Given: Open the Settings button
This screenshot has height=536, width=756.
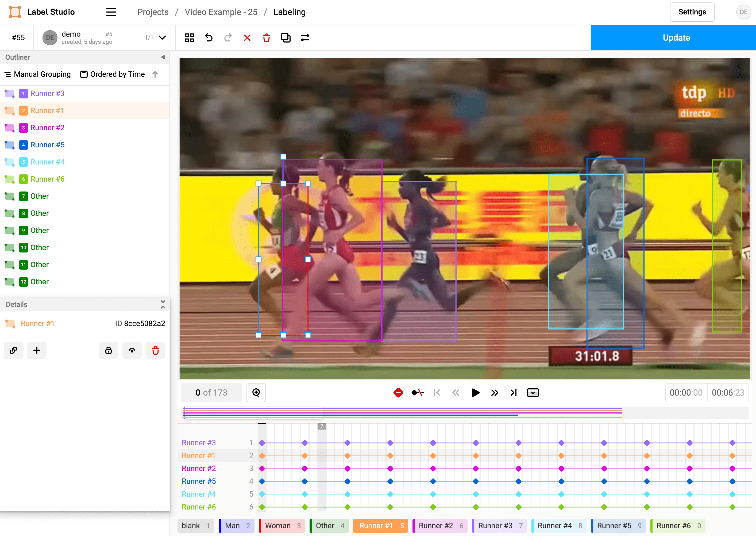Looking at the screenshot, I should [x=692, y=12].
